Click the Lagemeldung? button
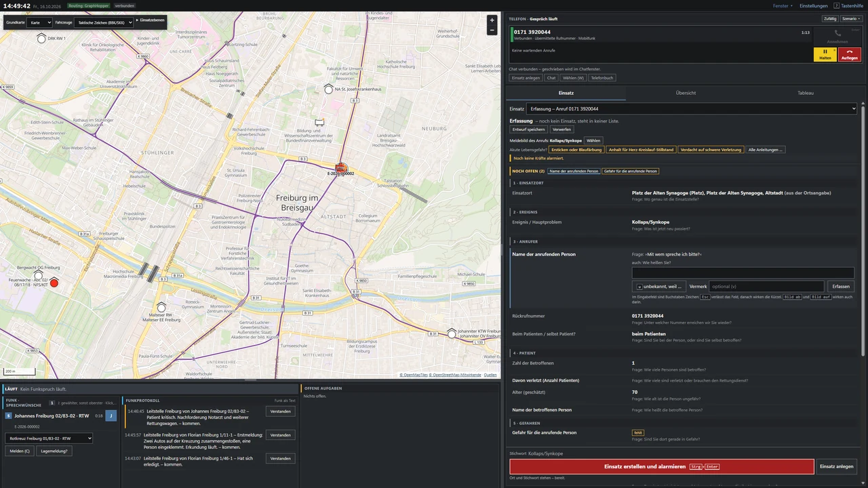Viewport: 868px width, 488px height. click(x=54, y=451)
